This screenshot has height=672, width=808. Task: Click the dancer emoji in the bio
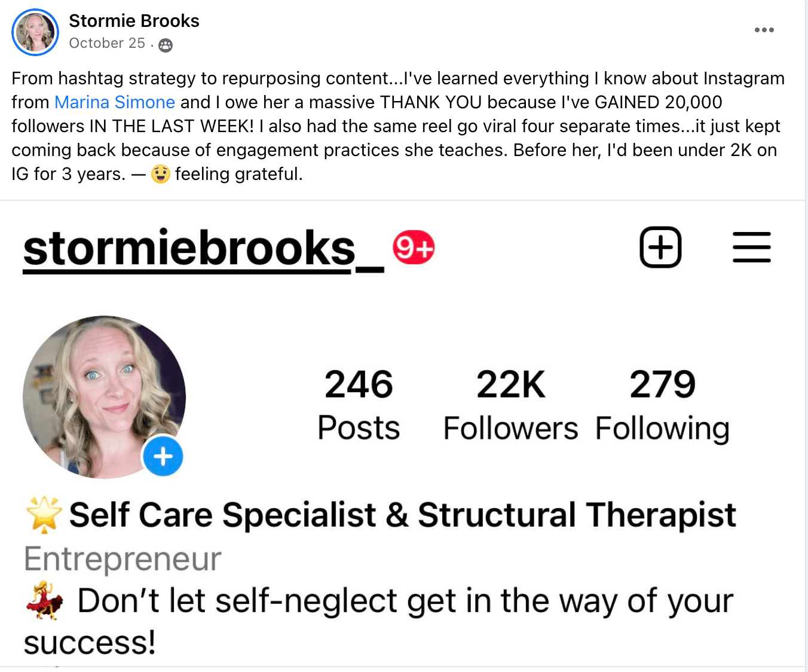pyautogui.click(x=45, y=600)
